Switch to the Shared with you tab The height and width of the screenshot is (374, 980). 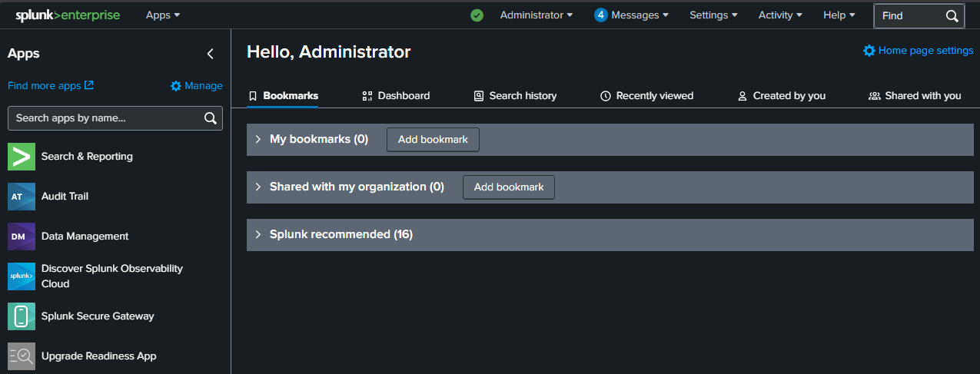click(915, 96)
